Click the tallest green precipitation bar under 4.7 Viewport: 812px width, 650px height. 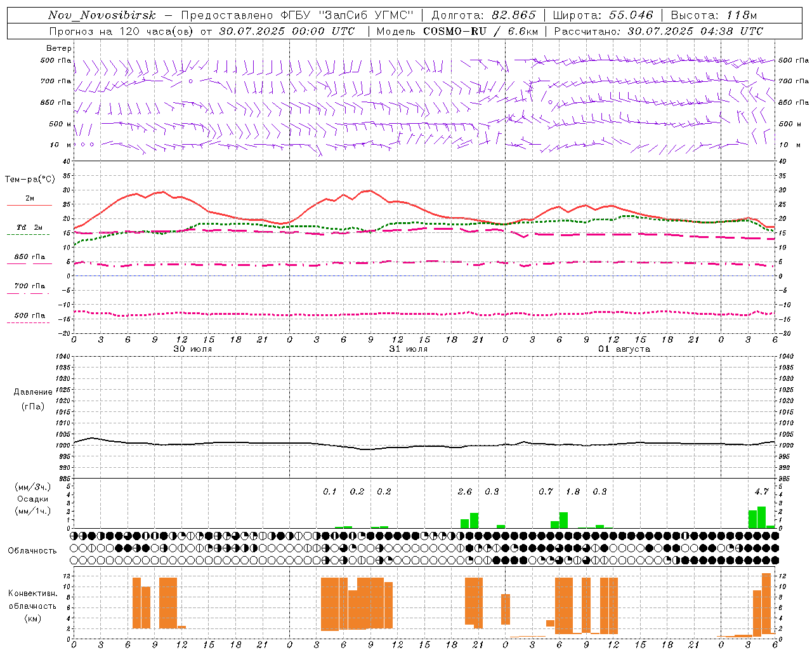click(762, 517)
